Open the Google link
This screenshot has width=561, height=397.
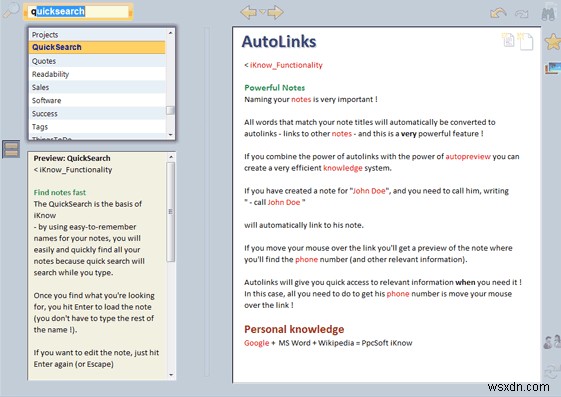(257, 343)
